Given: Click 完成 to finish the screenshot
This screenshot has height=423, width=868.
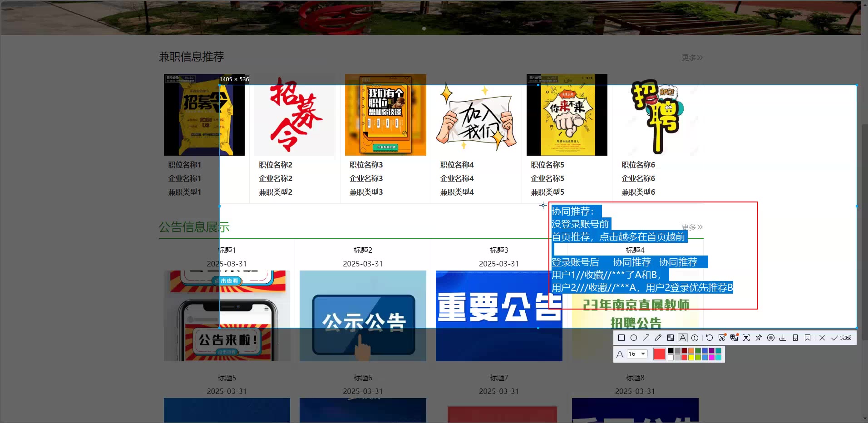Looking at the screenshot, I should click(841, 338).
